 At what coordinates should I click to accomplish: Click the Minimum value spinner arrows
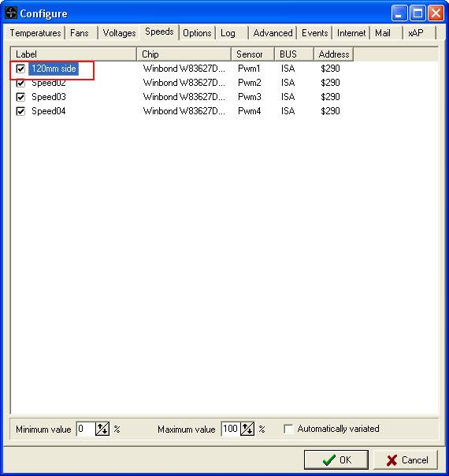(x=102, y=429)
